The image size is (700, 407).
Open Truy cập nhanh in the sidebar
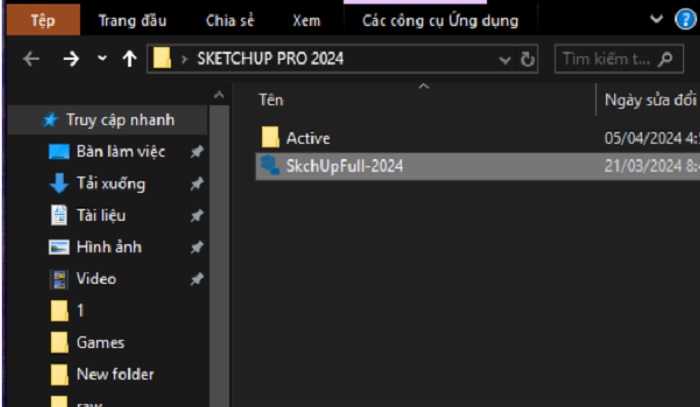tap(119, 120)
